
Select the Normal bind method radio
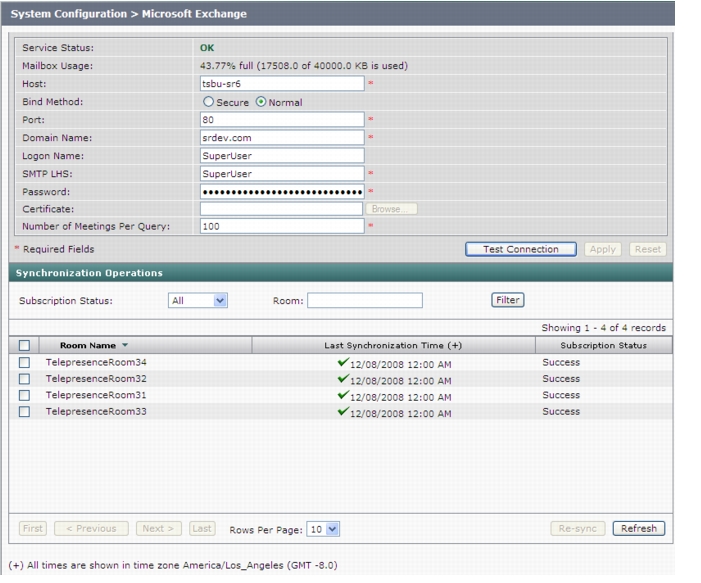point(261,102)
